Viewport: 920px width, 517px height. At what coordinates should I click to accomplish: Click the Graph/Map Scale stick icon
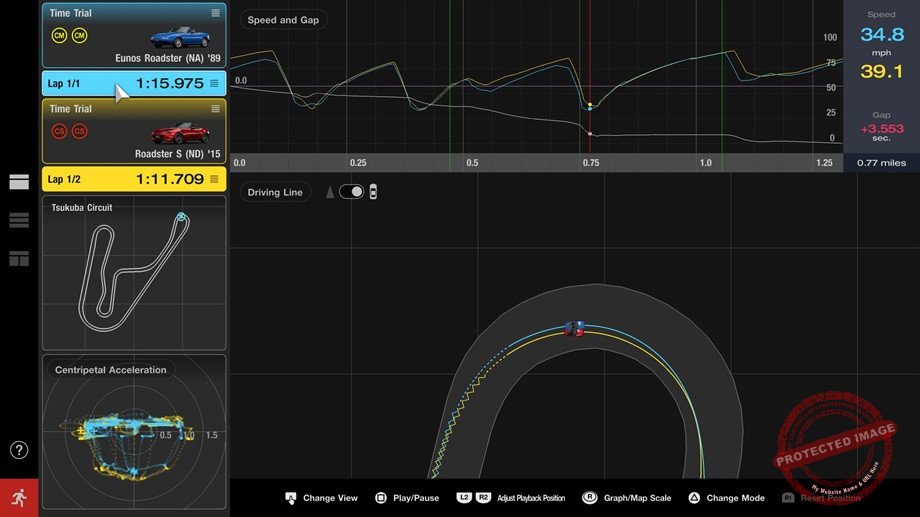(589, 498)
